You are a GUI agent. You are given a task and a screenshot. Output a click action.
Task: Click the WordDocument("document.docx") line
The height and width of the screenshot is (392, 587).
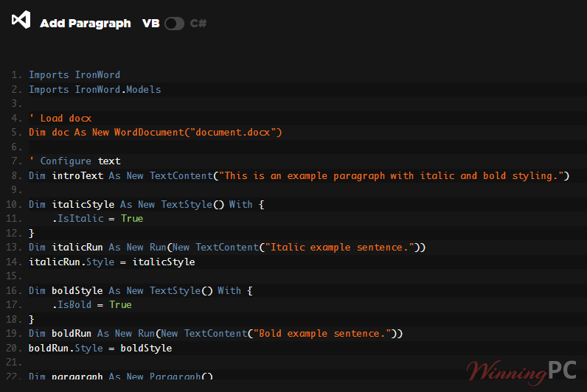156,133
